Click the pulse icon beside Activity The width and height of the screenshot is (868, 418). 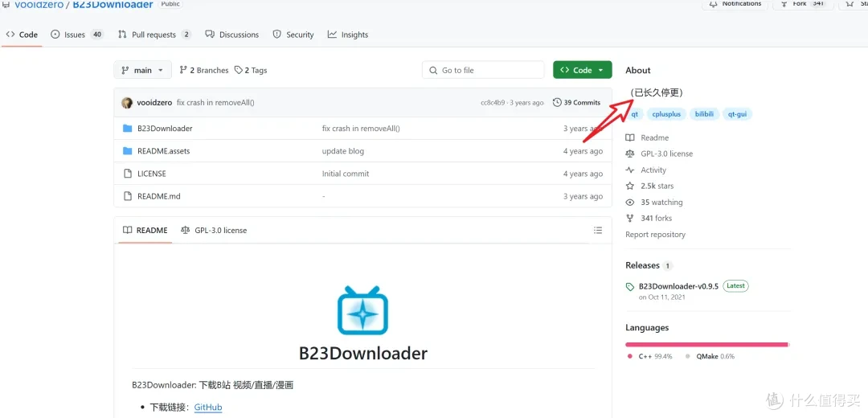(x=630, y=170)
